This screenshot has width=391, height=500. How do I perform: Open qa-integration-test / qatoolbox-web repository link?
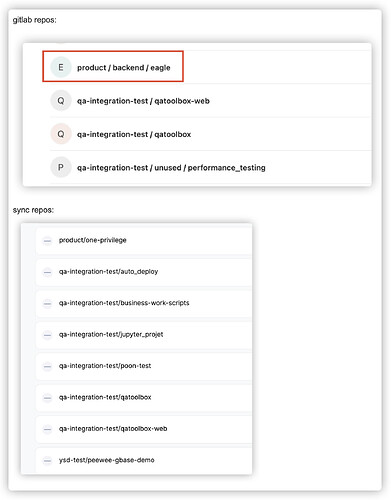click(x=143, y=101)
